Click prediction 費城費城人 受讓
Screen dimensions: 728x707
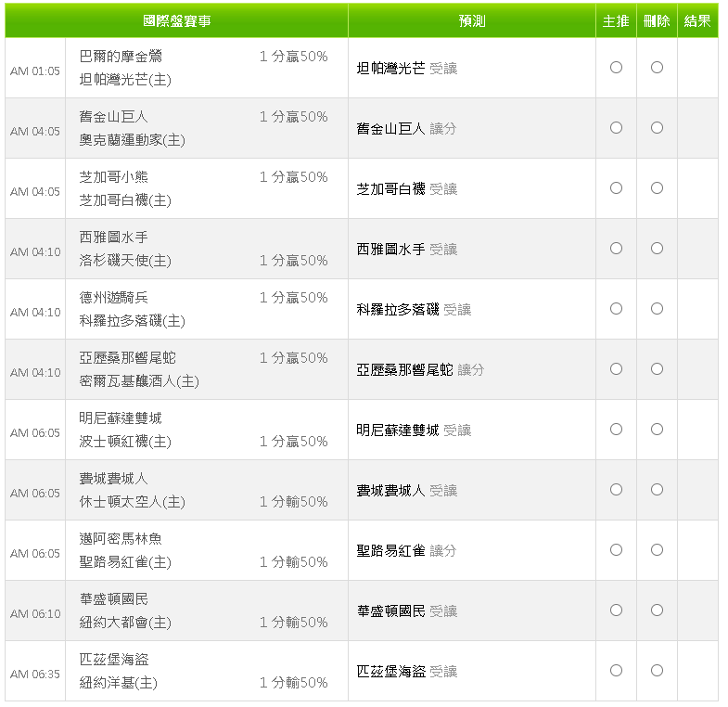coord(407,491)
